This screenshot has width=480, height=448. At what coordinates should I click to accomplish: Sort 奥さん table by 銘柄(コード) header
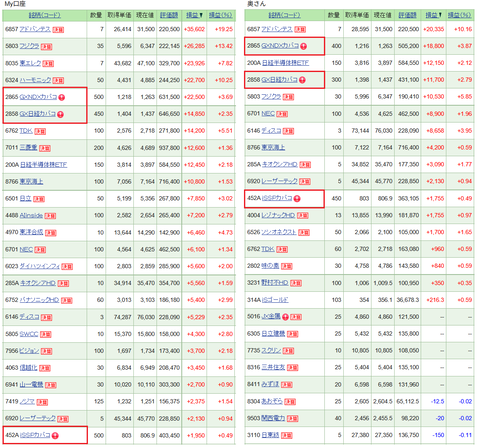pyautogui.click(x=284, y=15)
